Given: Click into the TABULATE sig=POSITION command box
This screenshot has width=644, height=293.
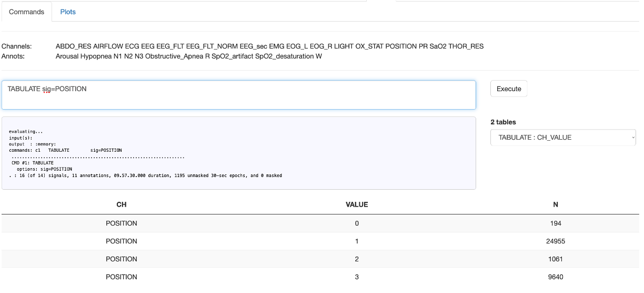Looking at the screenshot, I should click(x=238, y=95).
